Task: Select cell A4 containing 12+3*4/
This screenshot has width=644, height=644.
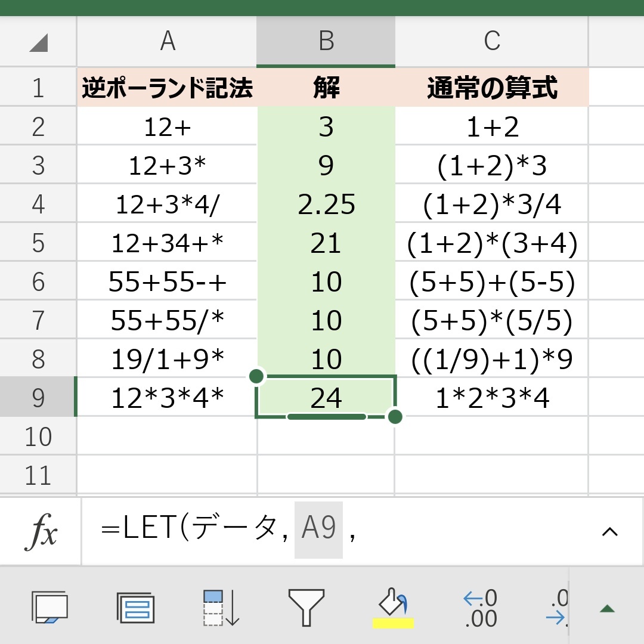Action: click(x=167, y=205)
